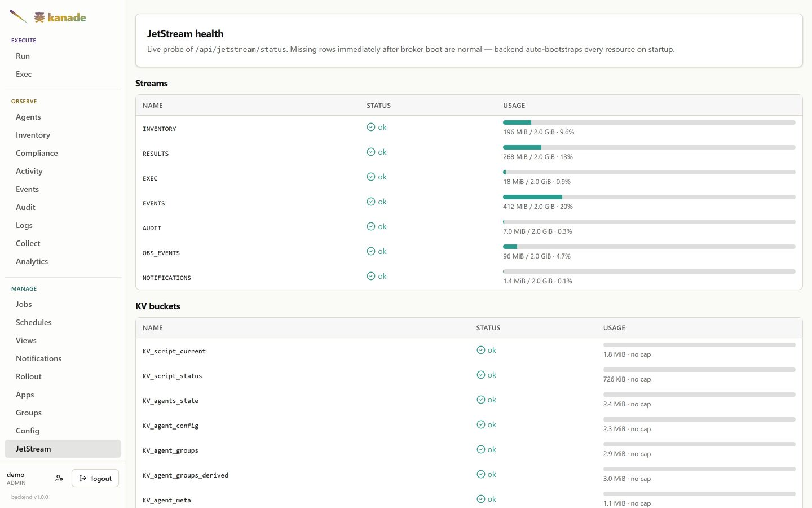812x508 pixels.
Task: Click the ok check icon for KV_script_status
Action: pyautogui.click(x=481, y=375)
